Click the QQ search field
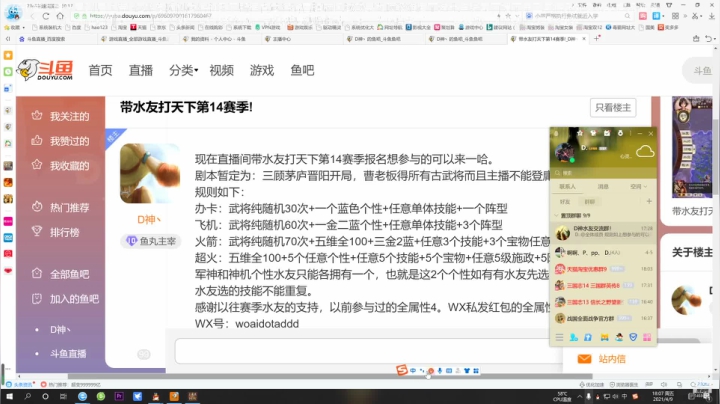 tap(602, 173)
